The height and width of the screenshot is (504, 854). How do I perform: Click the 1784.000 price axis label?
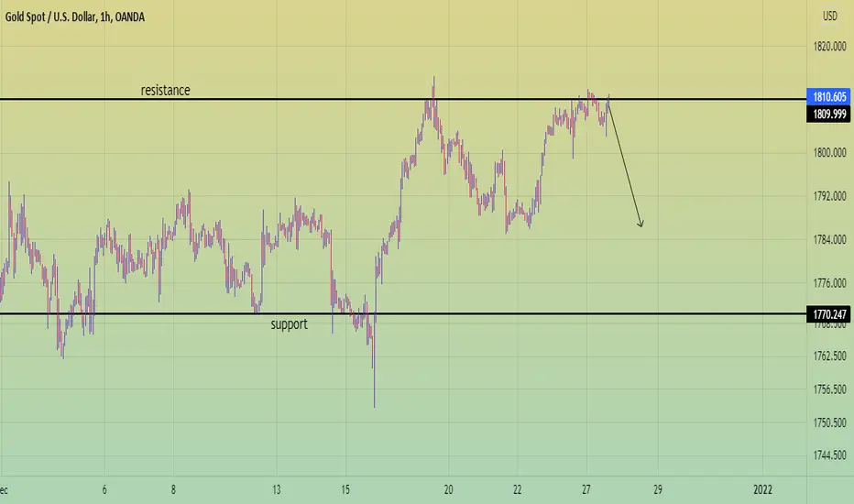pyautogui.click(x=829, y=240)
